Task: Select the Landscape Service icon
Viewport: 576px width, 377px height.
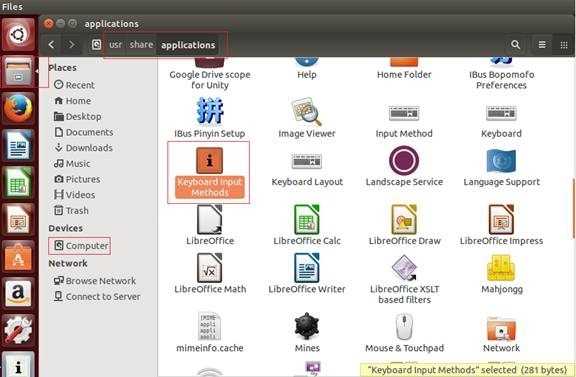Action: [x=404, y=160]
